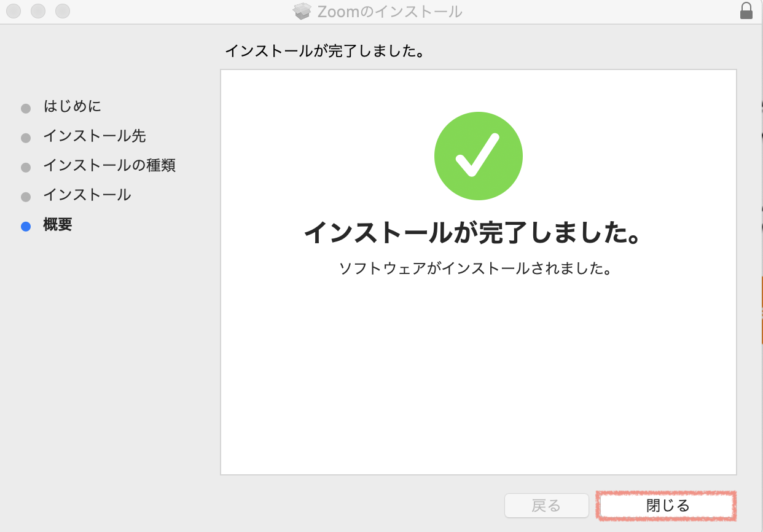Click the blue bullet beside 概要
This screenshot has width=763, height=532.
26,227
